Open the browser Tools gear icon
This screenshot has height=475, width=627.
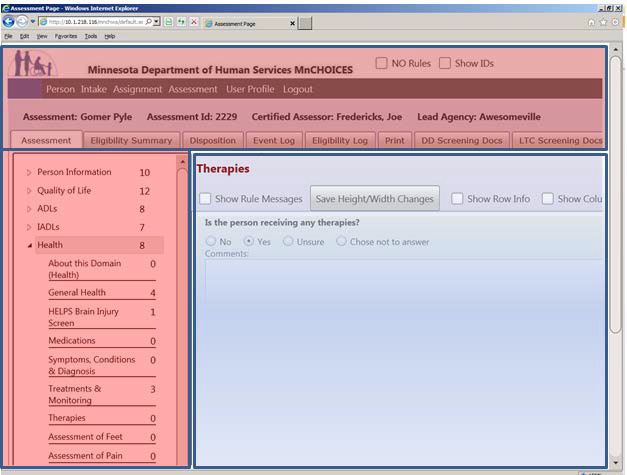pyautogui.click(x=615, y=22)
